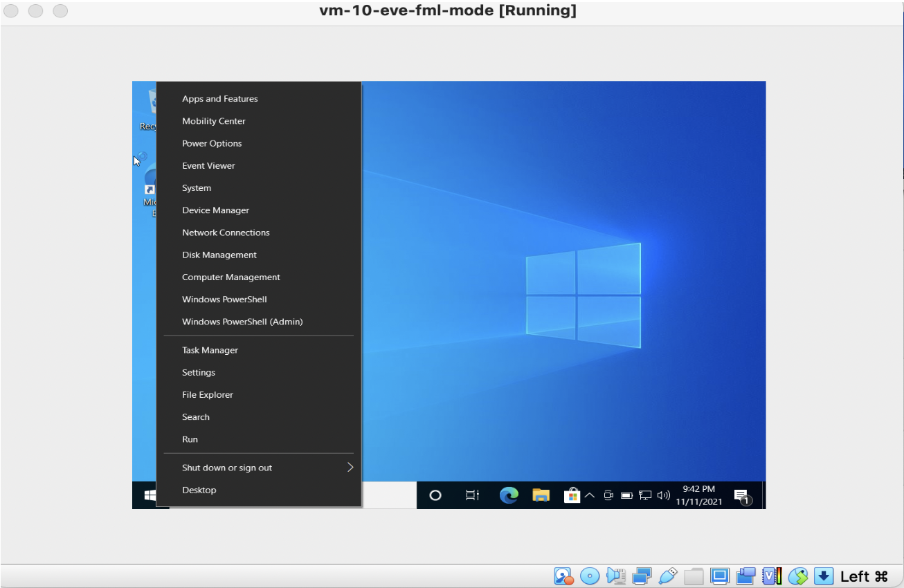Open the VirtualBox audio settings icon
The height and width of the screenshot is (588, 904).
point(615,576)
